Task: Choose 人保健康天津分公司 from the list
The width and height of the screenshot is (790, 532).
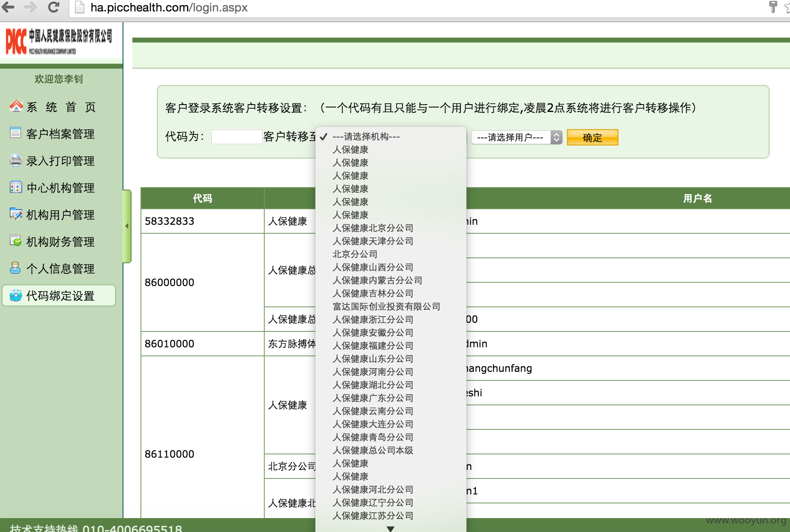Action: click(391, 241)
